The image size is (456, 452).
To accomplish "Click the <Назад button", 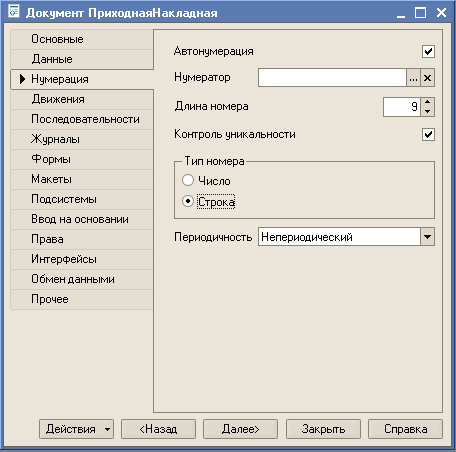I will tap(158, 429).
